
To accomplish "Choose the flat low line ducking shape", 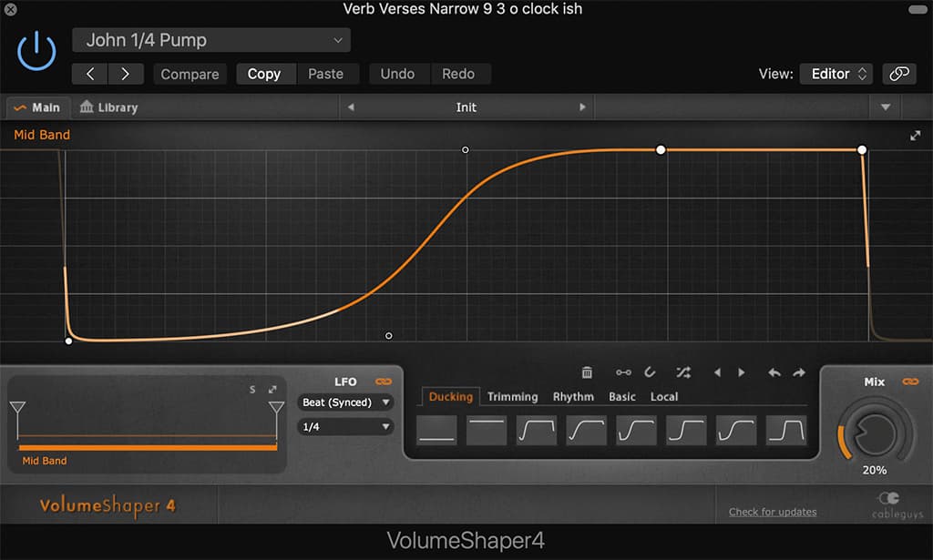I will pos(436,431).
